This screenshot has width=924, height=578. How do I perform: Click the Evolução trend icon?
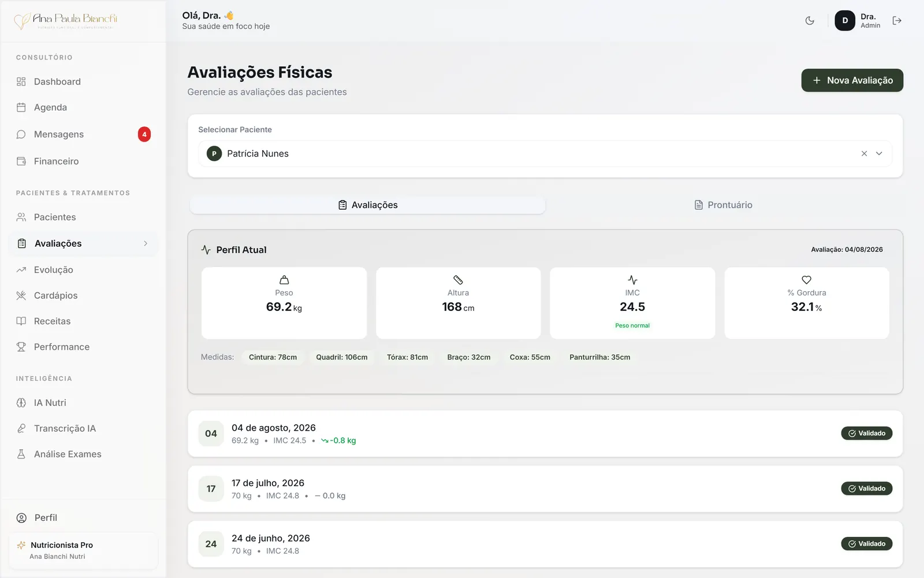click(x=21, y=270)
